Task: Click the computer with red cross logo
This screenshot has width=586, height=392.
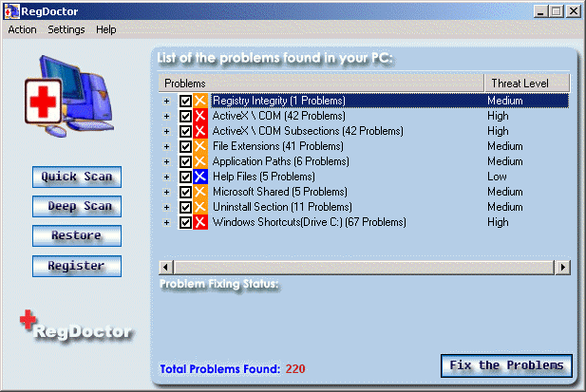Action: coord(69,96)
